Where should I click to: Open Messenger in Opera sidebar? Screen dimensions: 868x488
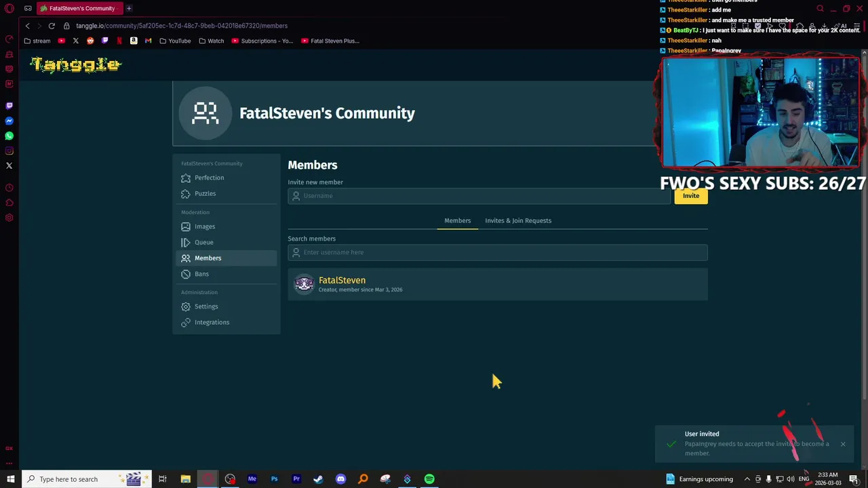click(9, 121)
